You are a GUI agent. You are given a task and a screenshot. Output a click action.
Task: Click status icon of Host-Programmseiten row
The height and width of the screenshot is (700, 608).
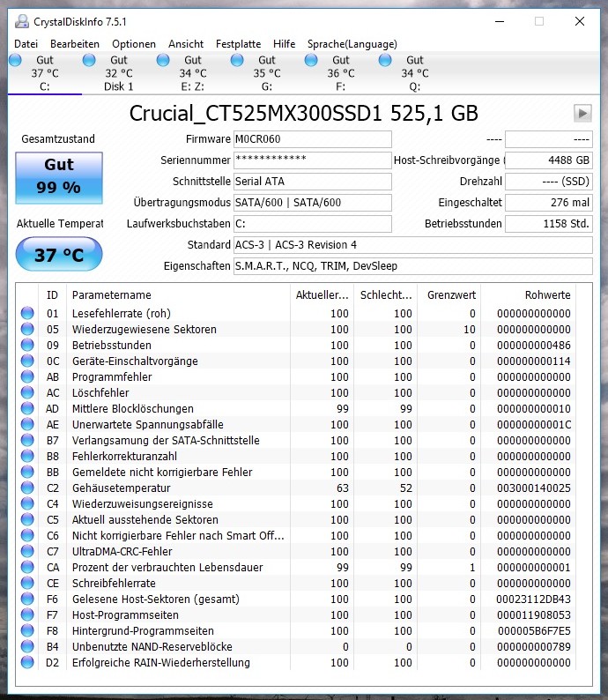pyautogui.click(x=27, y=614)
